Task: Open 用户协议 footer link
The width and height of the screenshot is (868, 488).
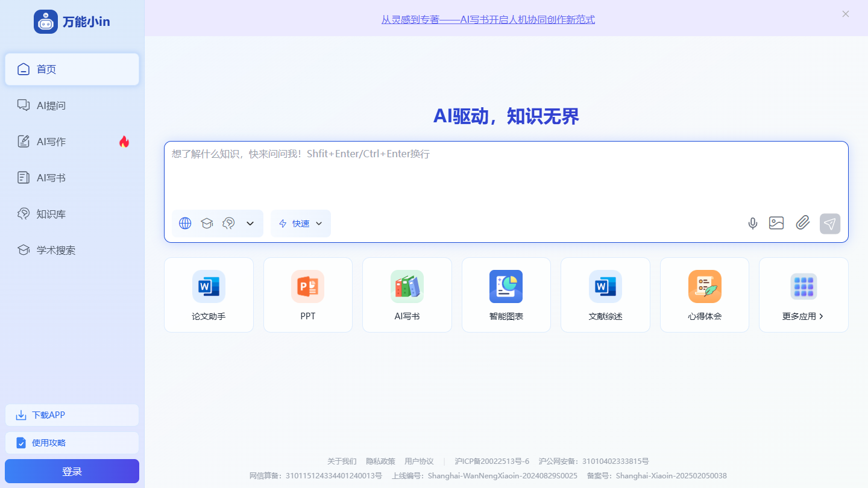Action: pyautogui.click(x=419, y=461)
